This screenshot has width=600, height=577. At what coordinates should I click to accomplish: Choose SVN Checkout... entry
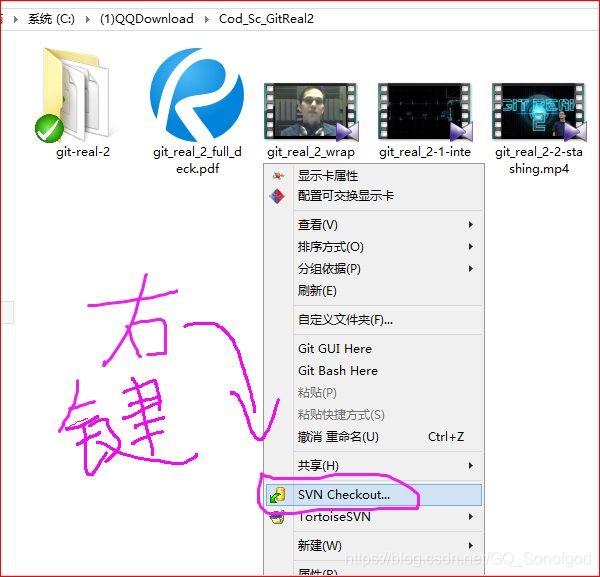[373, 495]
